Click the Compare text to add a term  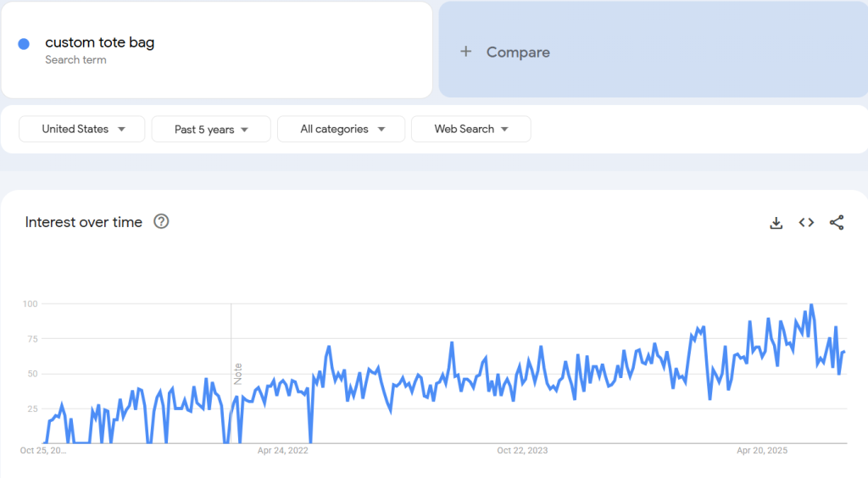tap(518, 52)
